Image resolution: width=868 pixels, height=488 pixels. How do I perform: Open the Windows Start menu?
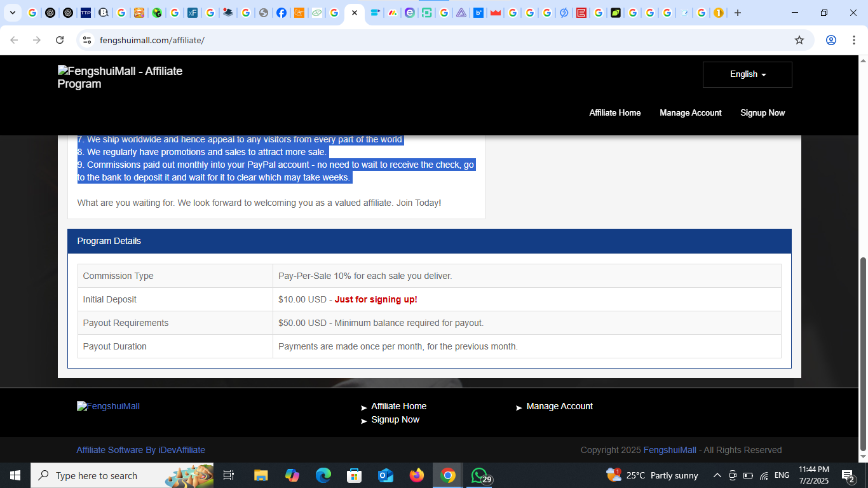click(15, 475)
